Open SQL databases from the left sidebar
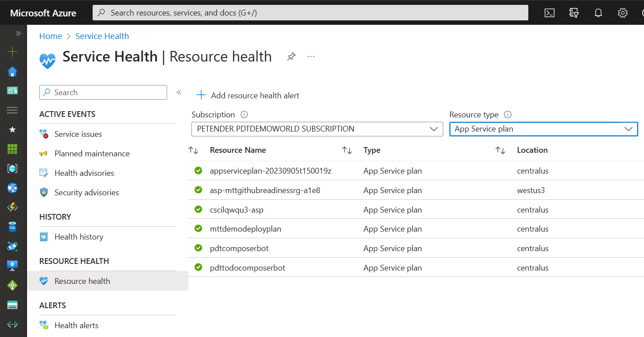This screenshot has width=644, height=337. pos(12,227)
